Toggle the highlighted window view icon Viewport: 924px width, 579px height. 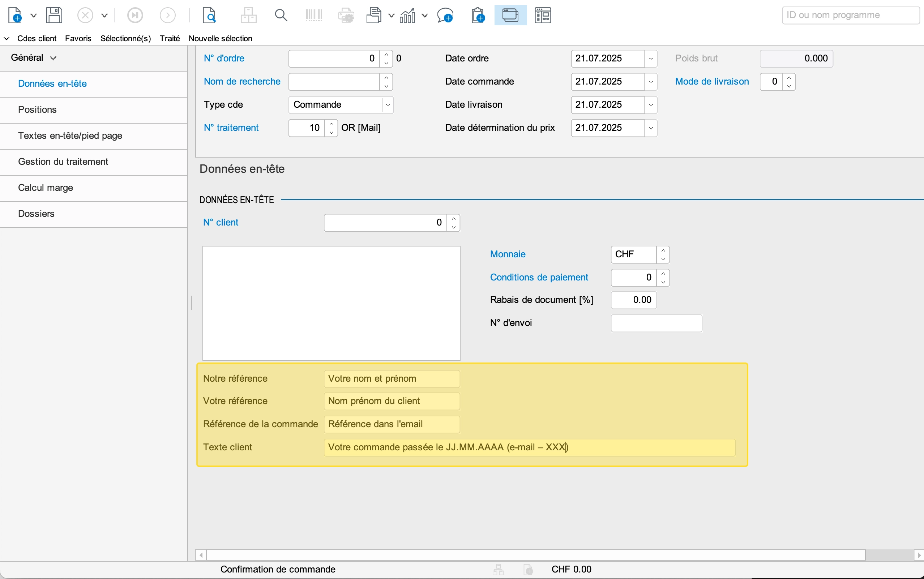(510, 16)
